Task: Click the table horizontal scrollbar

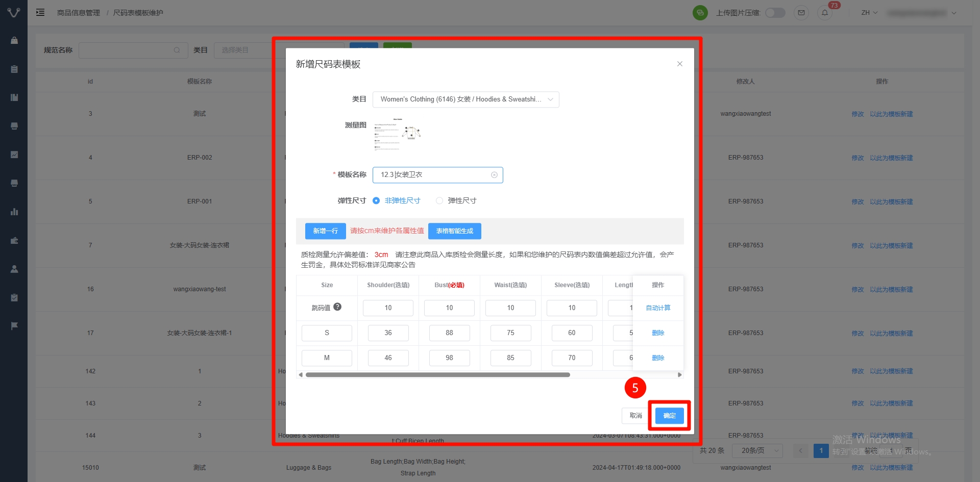Action: pos(437,375)
